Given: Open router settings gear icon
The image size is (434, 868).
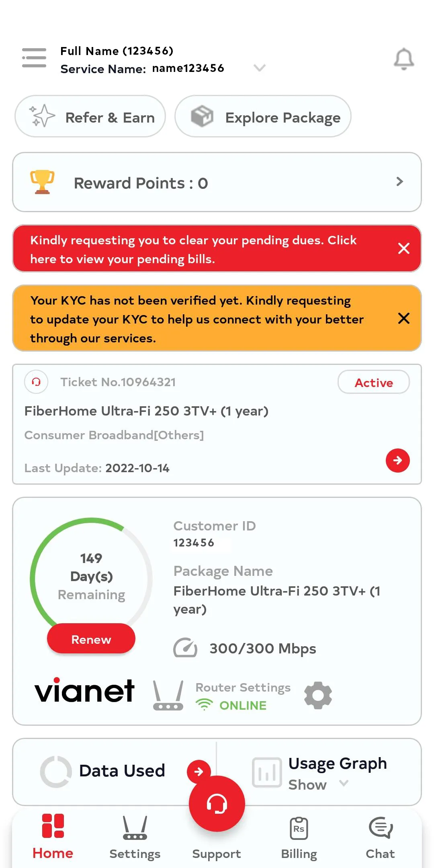Looking at the screenshot, I should [318, 695].
